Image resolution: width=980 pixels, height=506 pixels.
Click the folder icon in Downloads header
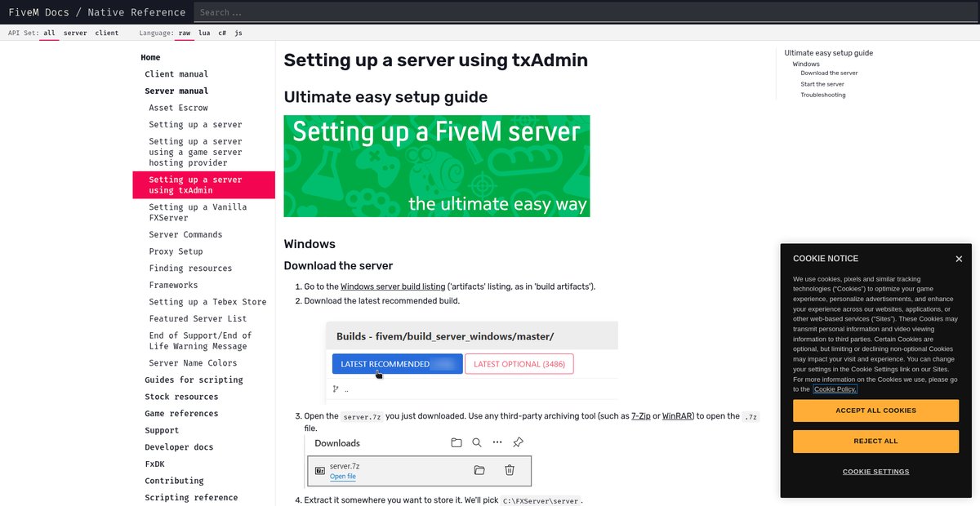(457, 443)
